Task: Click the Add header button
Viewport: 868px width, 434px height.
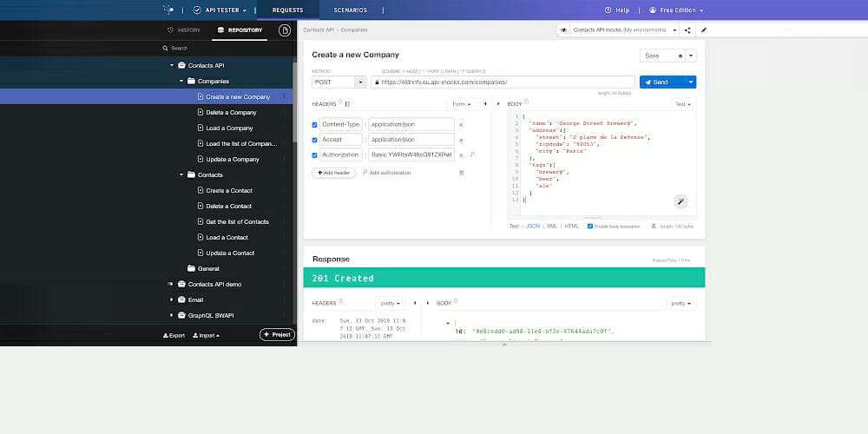Action: (334, 173)
